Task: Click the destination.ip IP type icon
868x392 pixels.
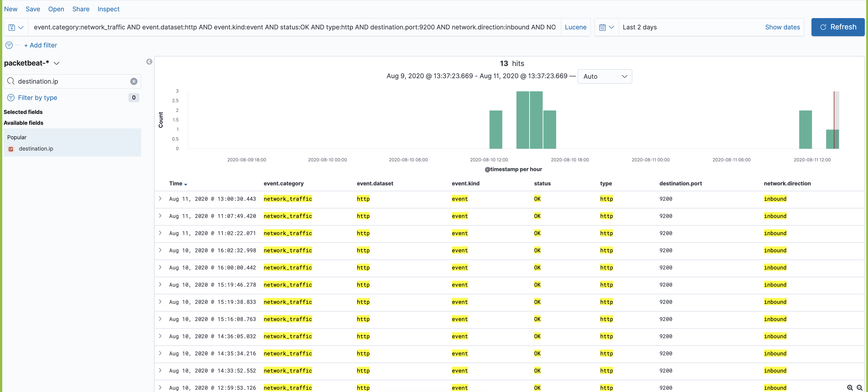Action: [x=11, y=149]
